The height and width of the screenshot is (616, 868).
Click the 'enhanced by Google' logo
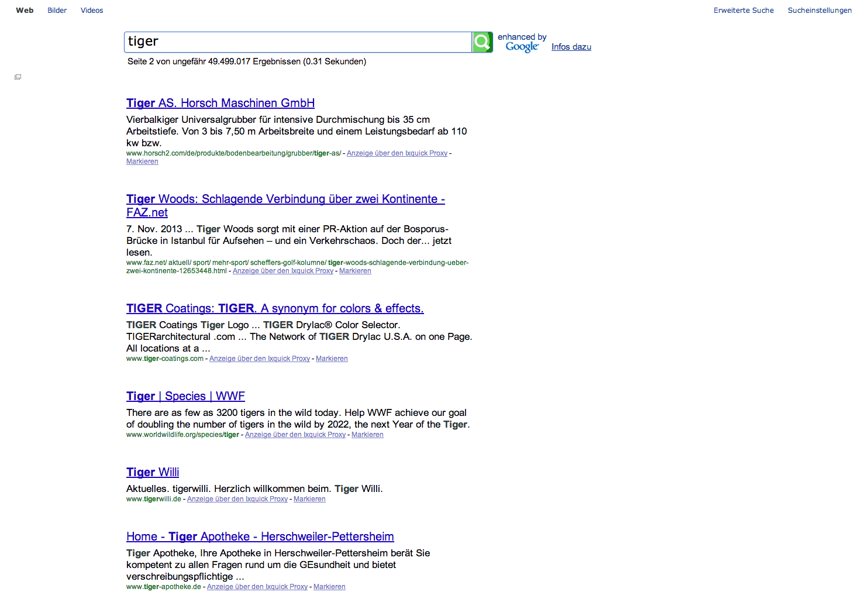coord(522,43)
